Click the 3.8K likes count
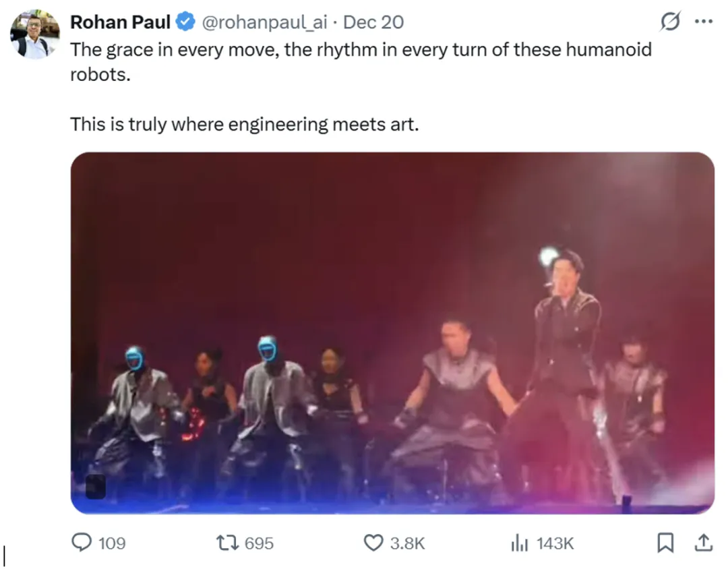Viewport: 728px width, 569px height. tap(408, 543)
